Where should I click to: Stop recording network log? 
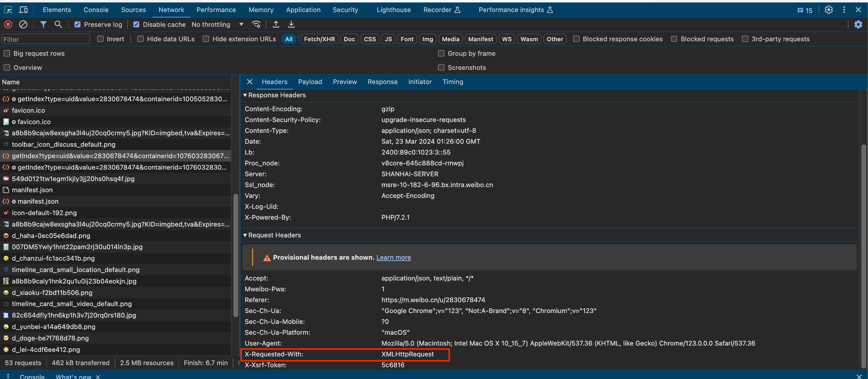pyautogui.click(x=8, y=24)
